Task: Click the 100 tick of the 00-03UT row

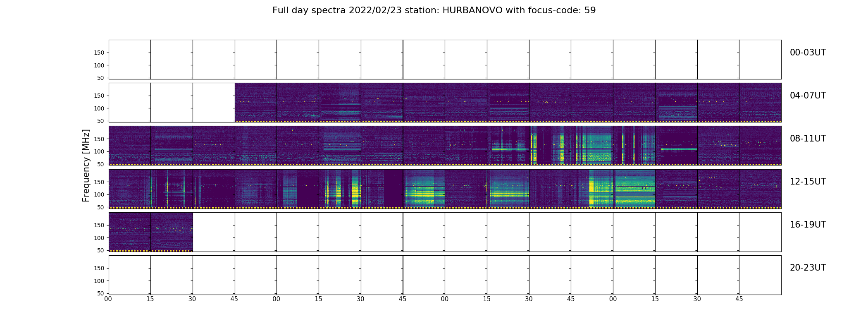Action: (99, 65)
